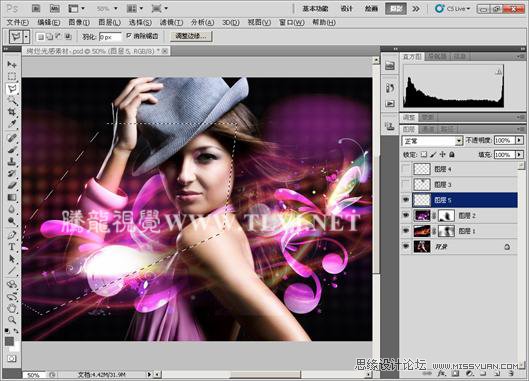Image resolution: width=529 pixels, height=381 pixels.
Task: Select the Eyedropper tool
Action: point(12,124)
